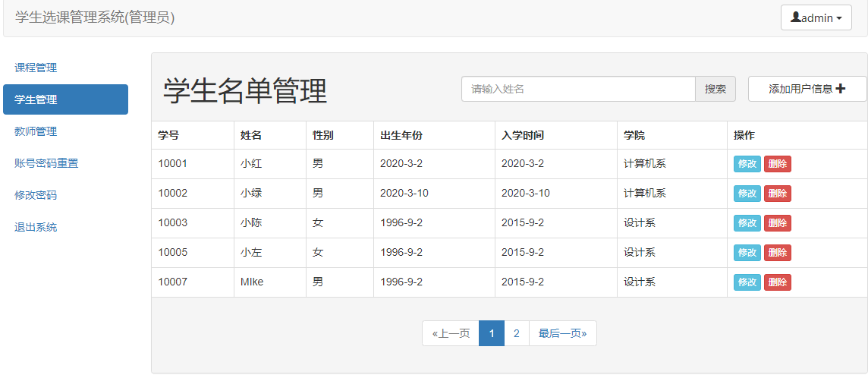Click the name 小红

pos(251,164)
